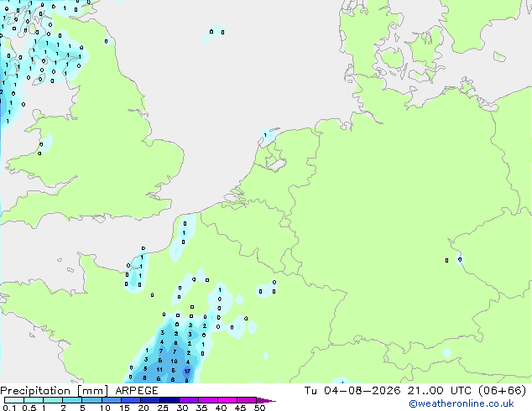Pick the 10–15 mm blue legend swatch
Image resolution: width=532 pixels, height=411 pixels.
point(112,400)
